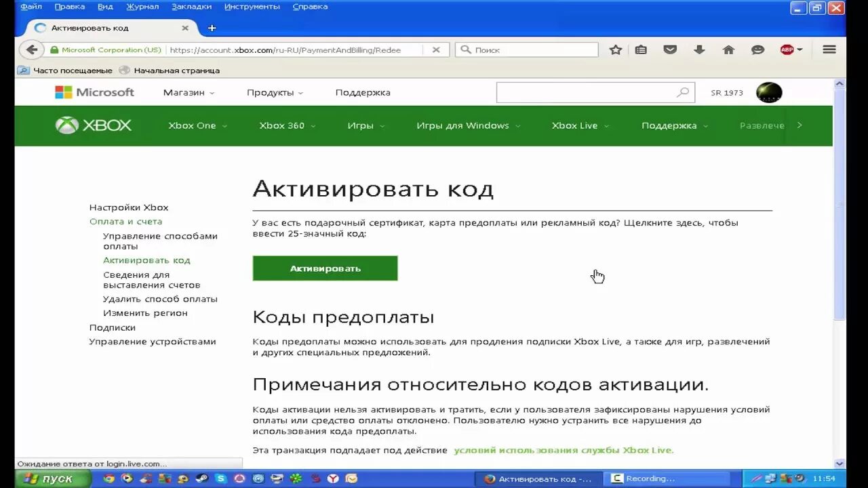Open the Firefox hamburger menu
868x488 pixels.
[x=829, y=49]
